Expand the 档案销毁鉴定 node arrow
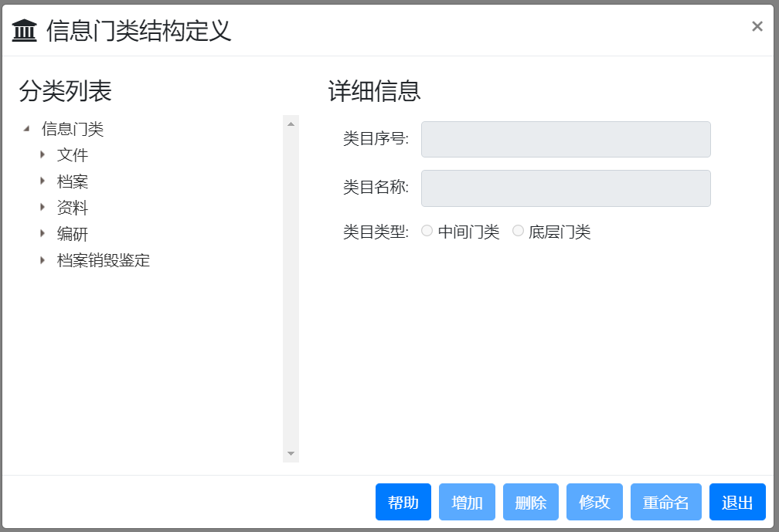 pos(43,260)
